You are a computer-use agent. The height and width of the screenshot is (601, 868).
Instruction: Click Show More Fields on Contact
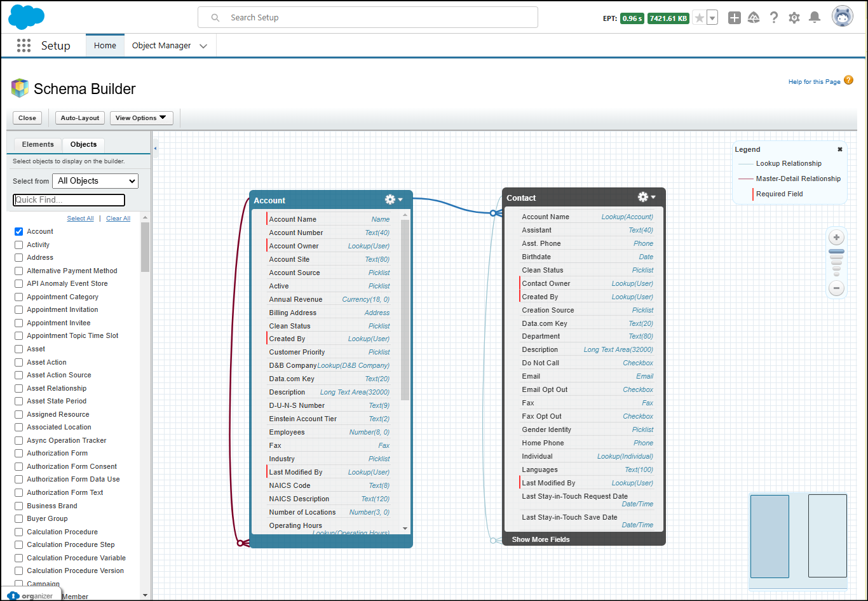541,539
